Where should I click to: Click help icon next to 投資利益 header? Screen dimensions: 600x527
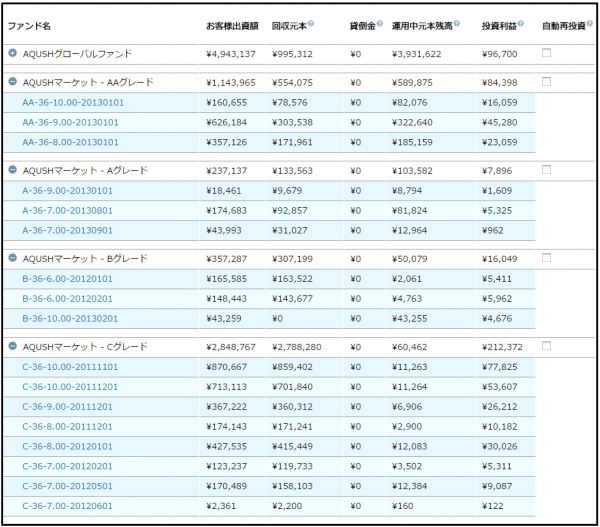tap(520, 23)
